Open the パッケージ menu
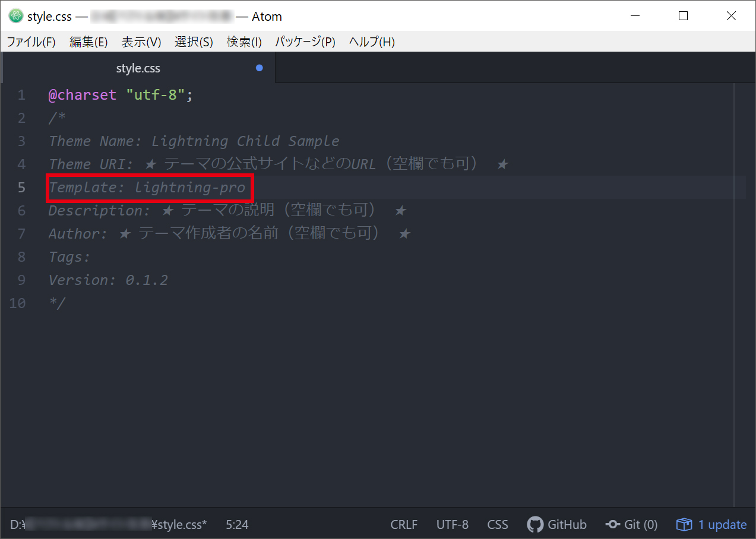 pos(305,42)
